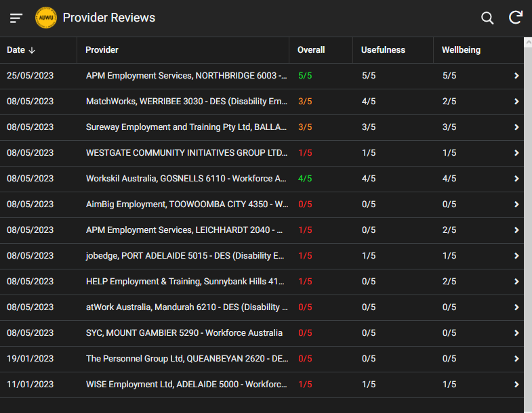The height and width of the screenshot is (413, 532).
Task: Expand the HELP Employment row chevron
Action: point(516,282)
